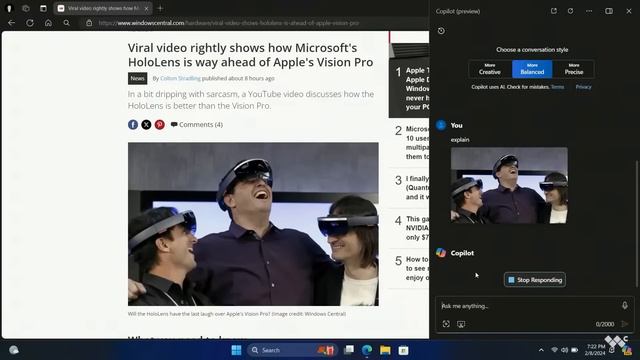Focus the Ask me anything input box

pyautogui.click(x=527, y=306)
